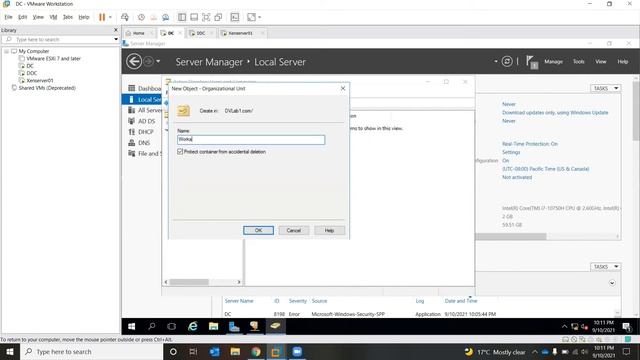
Task: Select DC in the VMware library tree
Action: (x=30, y=66)
